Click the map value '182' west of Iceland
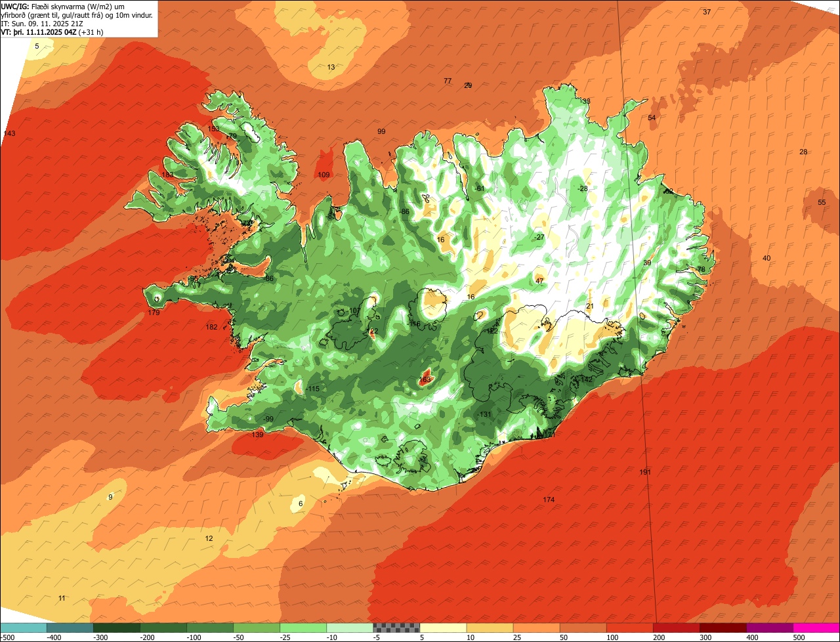Image resolution: width=840 pixels, height=642 pixels. 211,327
